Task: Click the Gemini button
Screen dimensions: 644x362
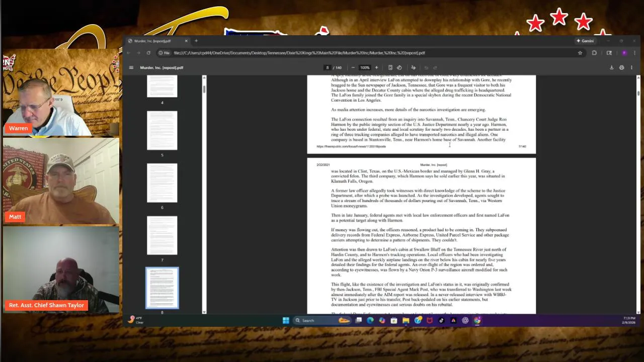Action: (x=585, y=41)
